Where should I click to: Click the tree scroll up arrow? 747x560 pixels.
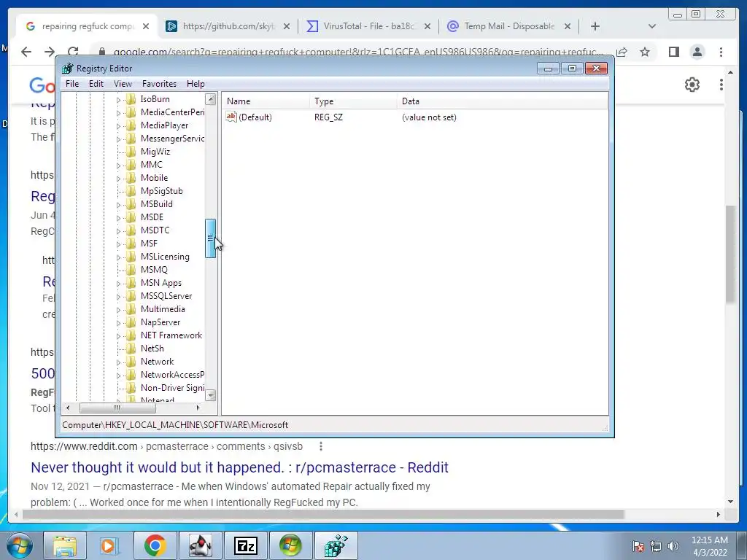pyautogui.click(x=210, y=99)
